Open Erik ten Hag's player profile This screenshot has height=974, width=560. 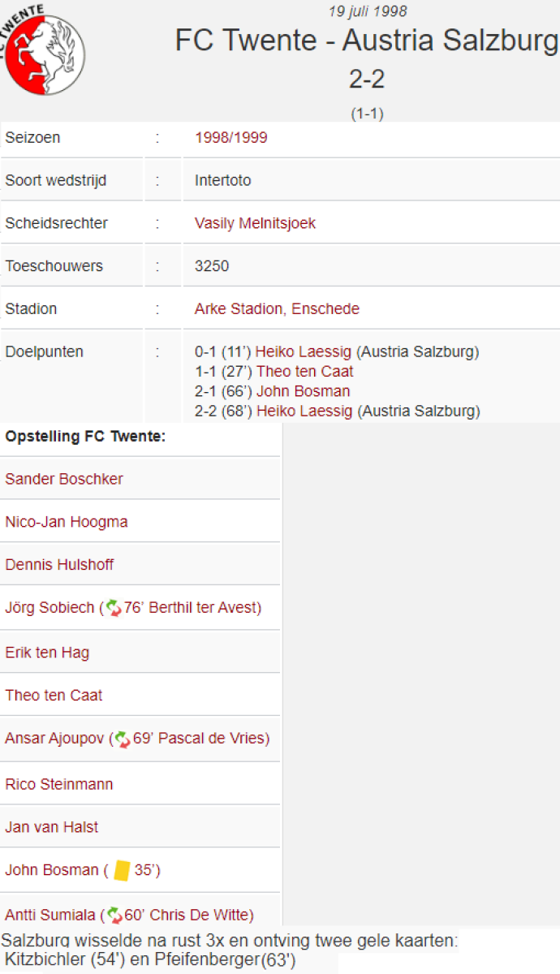point(47,653)
